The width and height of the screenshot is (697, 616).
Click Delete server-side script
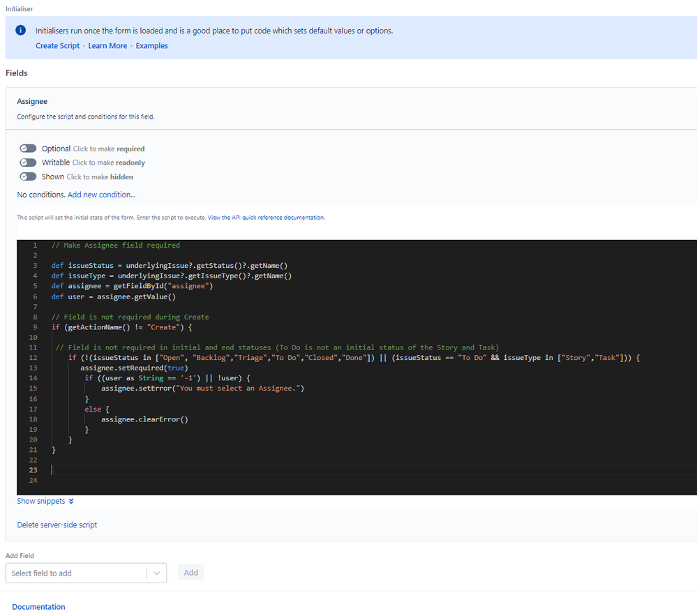click(57, 525)
